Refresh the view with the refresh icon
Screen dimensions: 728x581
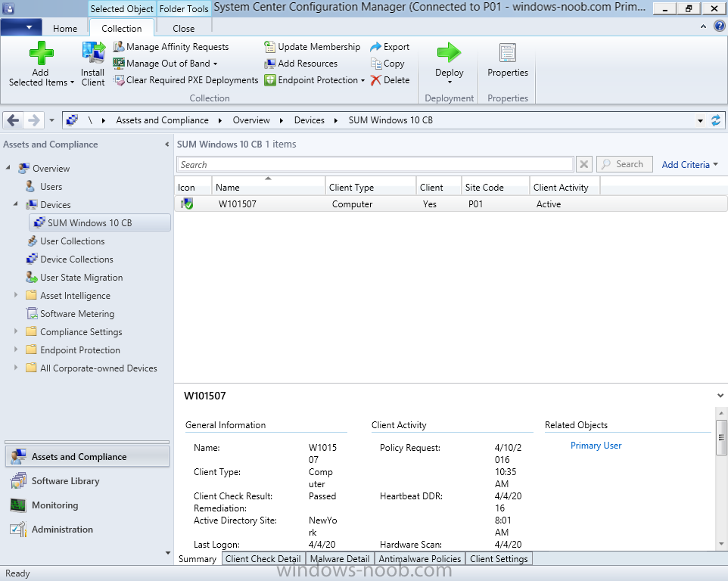(x=716, y=120)
